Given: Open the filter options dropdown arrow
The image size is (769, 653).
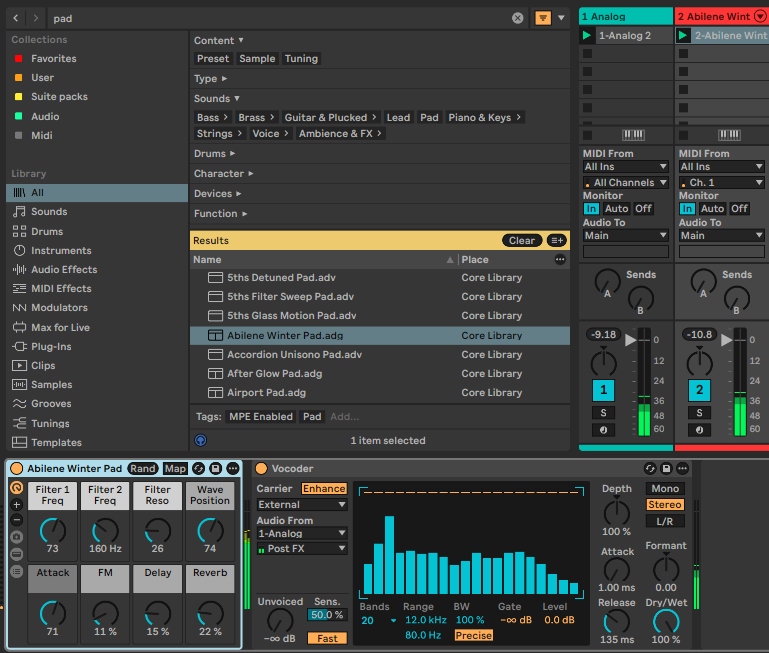Looking at the screenshot, I should [x=561, y=18].
